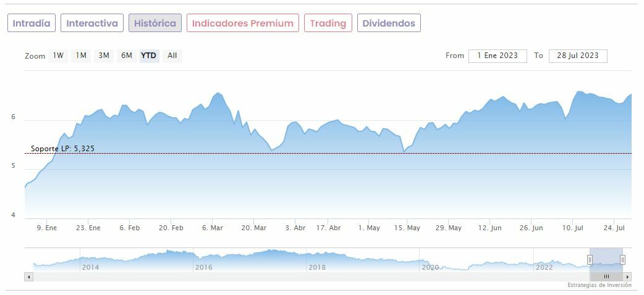Show All historical data range
The height and width of the screenshot is (295, 644).
tap(172, 56)
